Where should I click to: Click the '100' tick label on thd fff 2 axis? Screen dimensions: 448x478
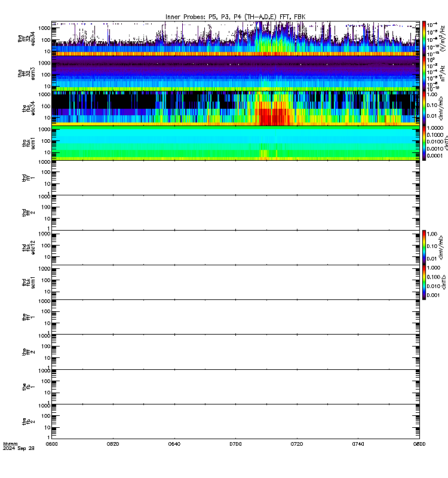46,207
